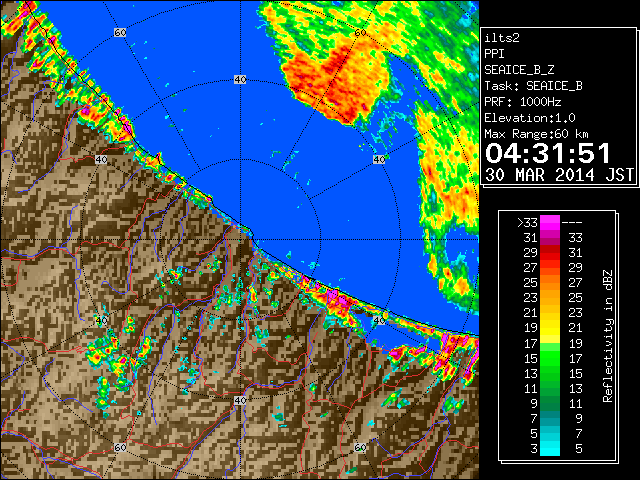Click the 'PRF: 1000Hz' value
The width and height of the screenshot is (640, 480).
click(522, 102)
